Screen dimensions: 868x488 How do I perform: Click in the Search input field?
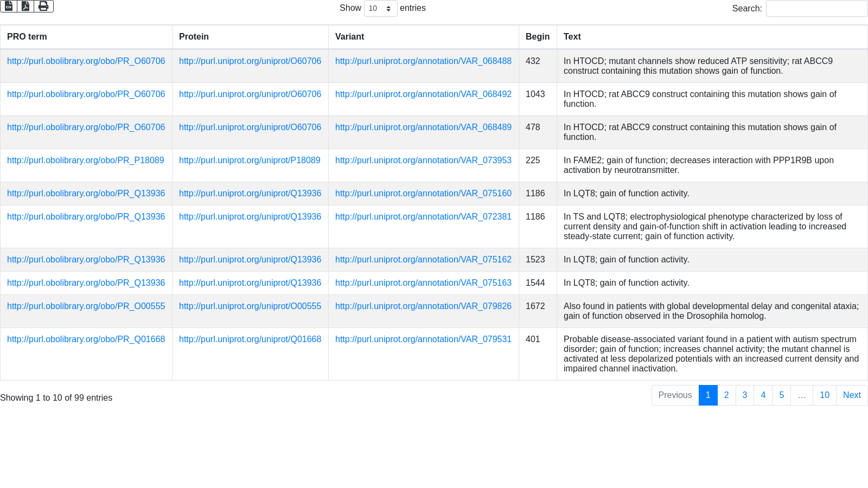[x=816, y=8]
